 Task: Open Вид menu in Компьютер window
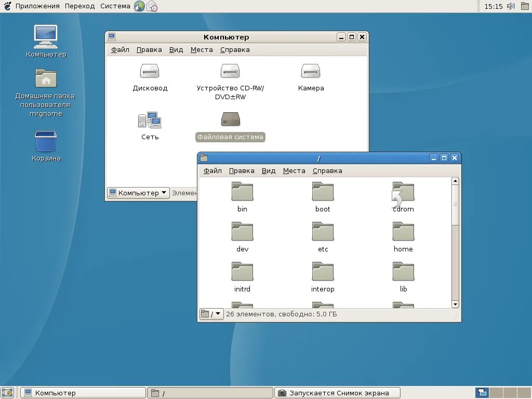click(x=176, y=49)
